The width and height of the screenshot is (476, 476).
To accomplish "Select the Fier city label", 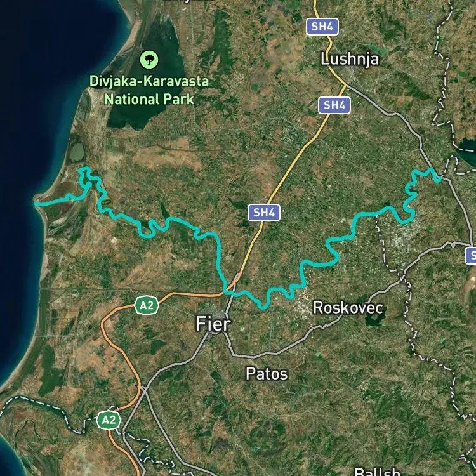I will pyautogui.click(x=213, y=324).
